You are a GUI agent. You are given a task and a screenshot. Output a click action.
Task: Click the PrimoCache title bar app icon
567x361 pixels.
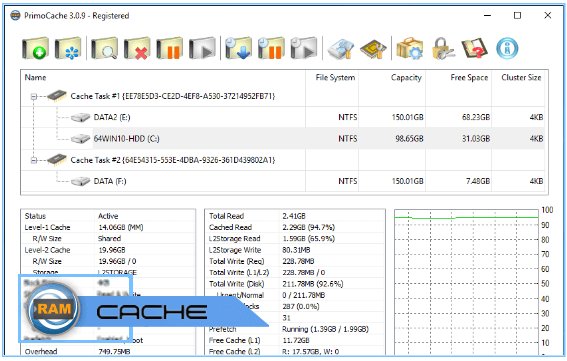coord(15,16)
